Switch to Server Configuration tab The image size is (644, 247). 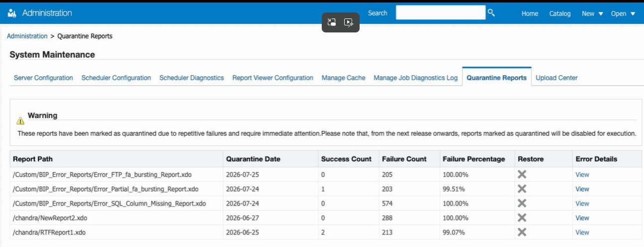pyautogui.click(x=43, y=78)
